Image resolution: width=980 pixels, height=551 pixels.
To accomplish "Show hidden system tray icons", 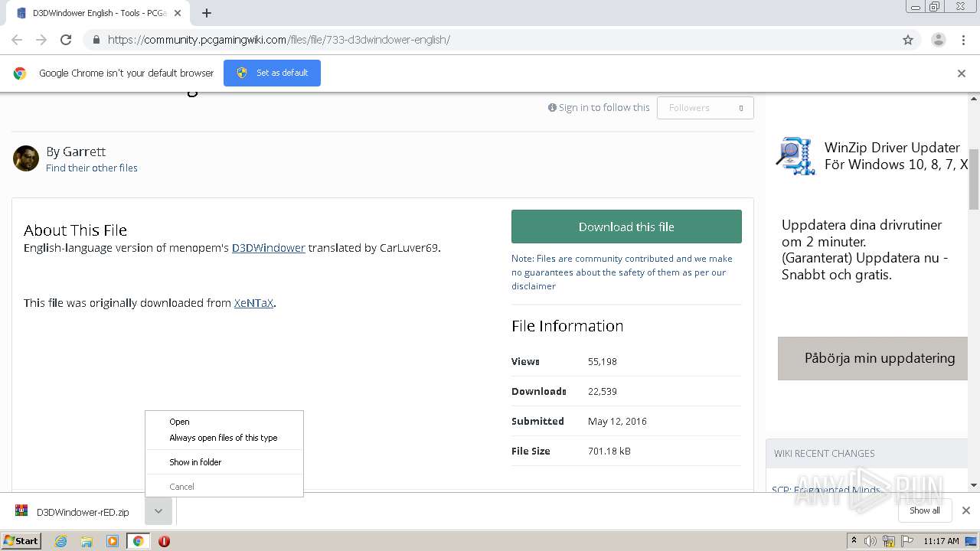I will tap(854, 541).
